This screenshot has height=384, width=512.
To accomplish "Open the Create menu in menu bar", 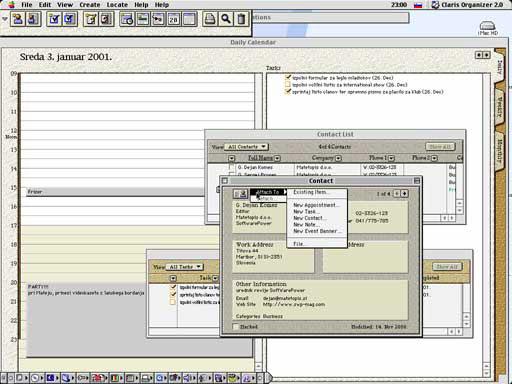I will 90,5.
